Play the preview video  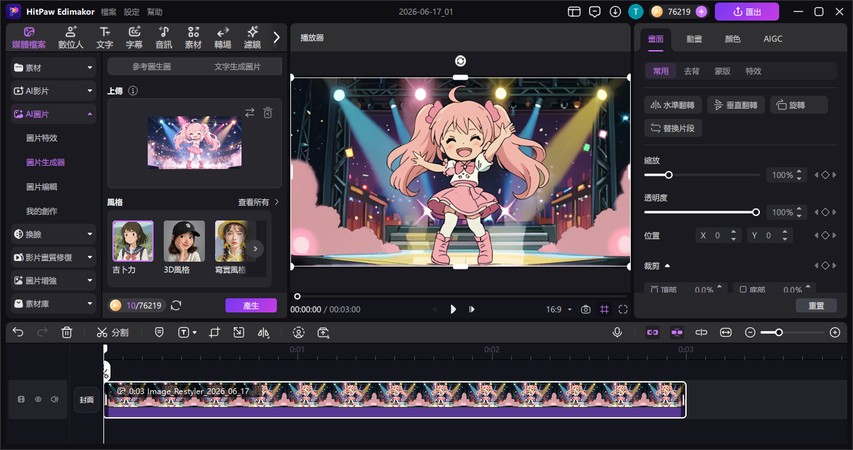tap(453, 309)
